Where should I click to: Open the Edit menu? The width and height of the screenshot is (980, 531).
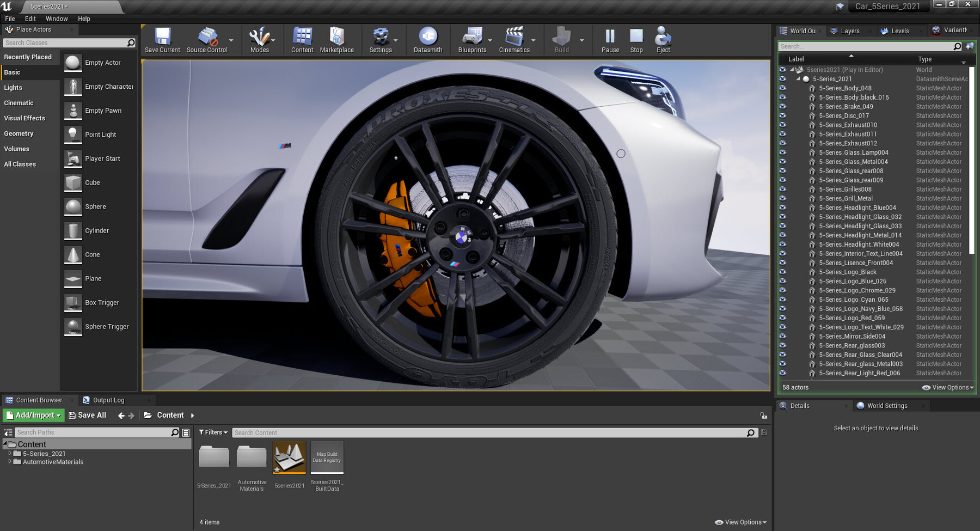(30, 19)
